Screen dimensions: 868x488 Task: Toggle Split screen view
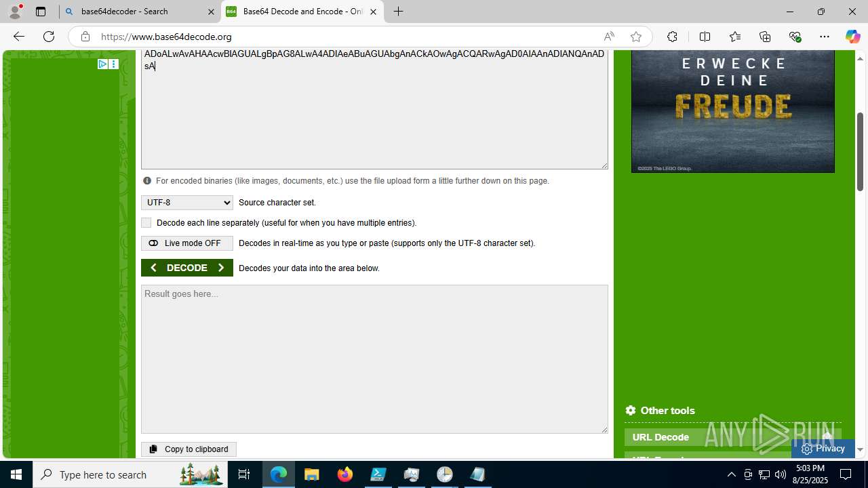pyautogui.click(x=705, y=37)
